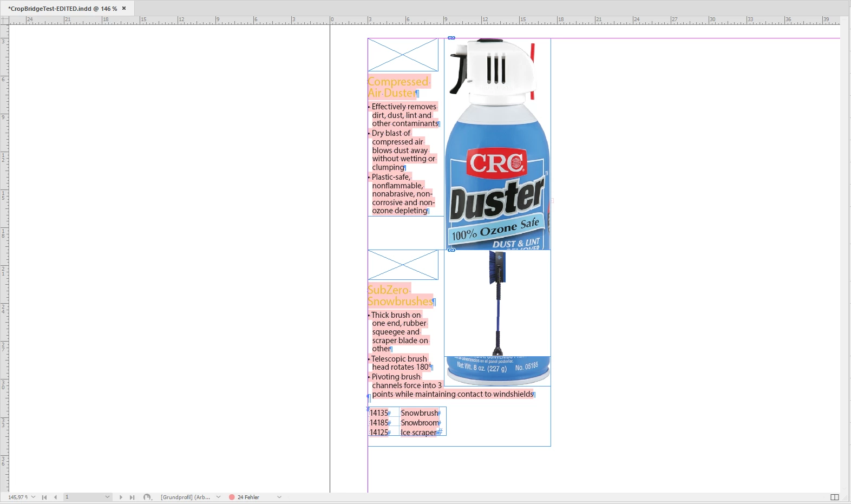Click the SubZero Snowbrushes heading
The width and height of the screenshot is (851, 504).
pos(401,296)
